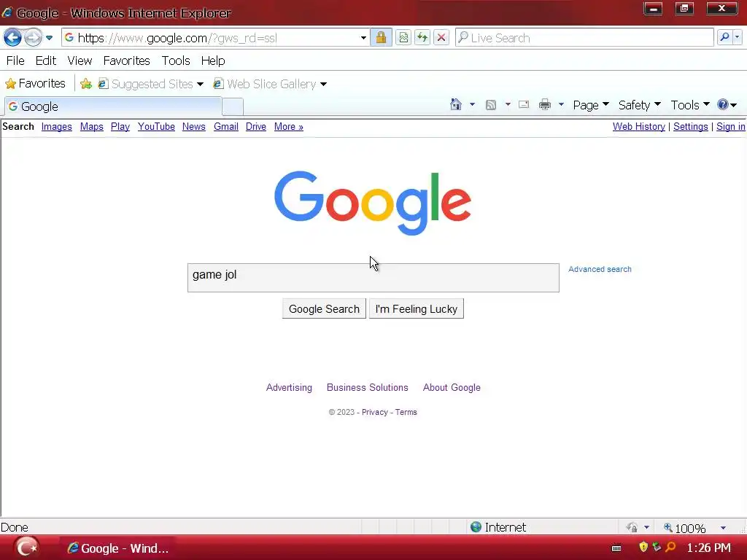Refresh the page with green arrows icon
Image resolution: width=747 pixels, height=560 pixels.
click(422, 38)
